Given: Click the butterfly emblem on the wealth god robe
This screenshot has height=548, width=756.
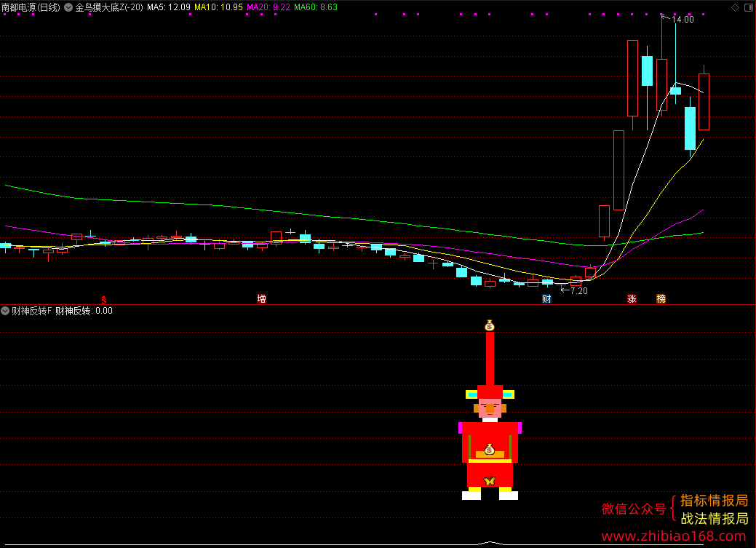Looking at the screenshot, I should (490, 480).
